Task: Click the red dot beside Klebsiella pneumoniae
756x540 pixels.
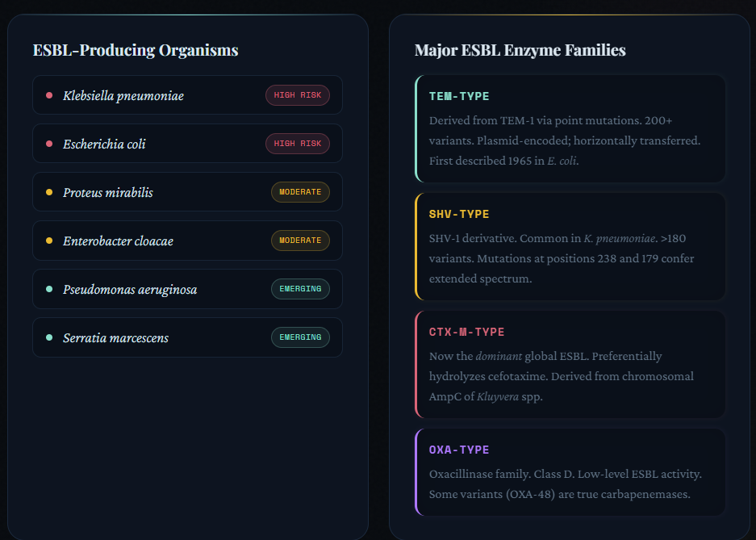Action: pos(49,95)
